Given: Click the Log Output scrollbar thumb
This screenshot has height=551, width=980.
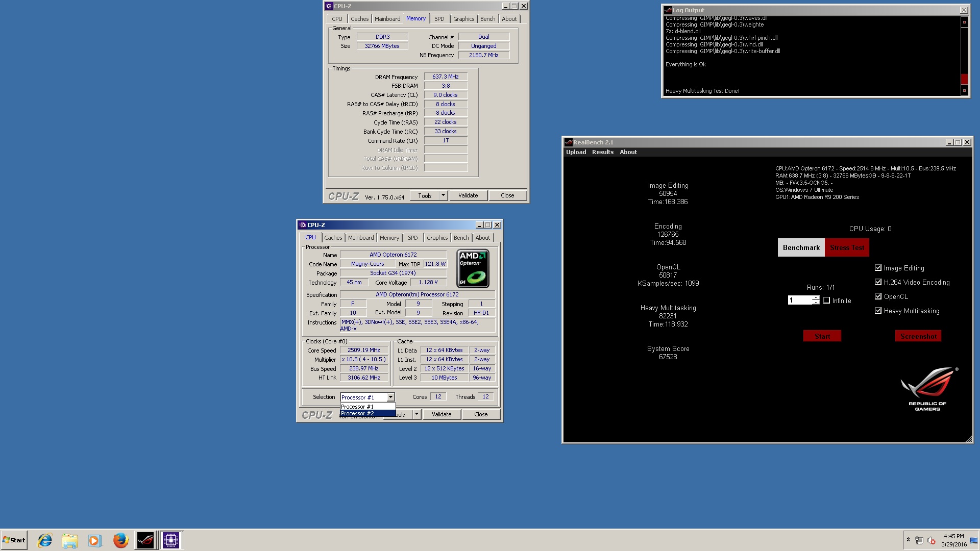Looking at the screenshot, I should [x=964, y=79].
